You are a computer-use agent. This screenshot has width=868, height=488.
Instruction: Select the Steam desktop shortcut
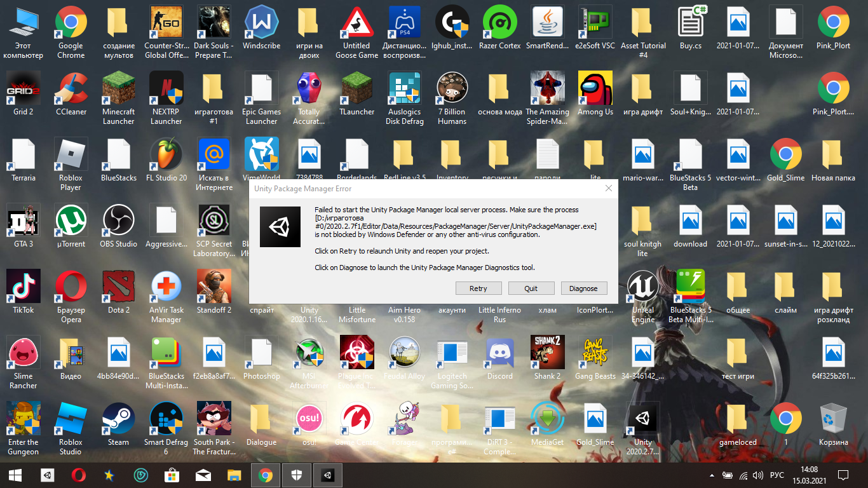pos(118,424)
